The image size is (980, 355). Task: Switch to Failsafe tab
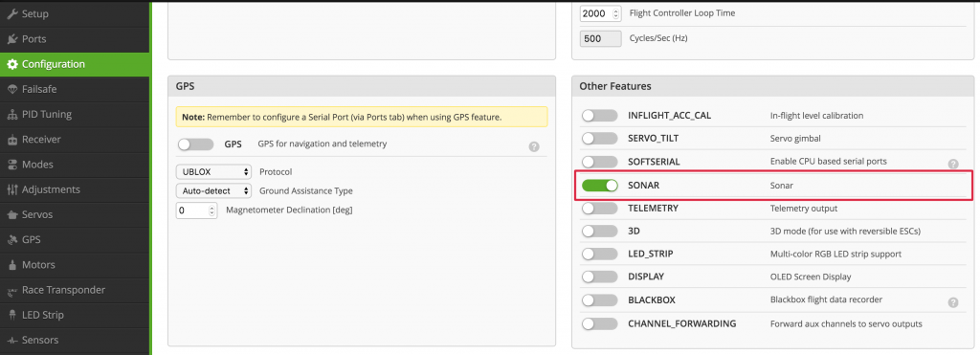[x=75, y=89]
